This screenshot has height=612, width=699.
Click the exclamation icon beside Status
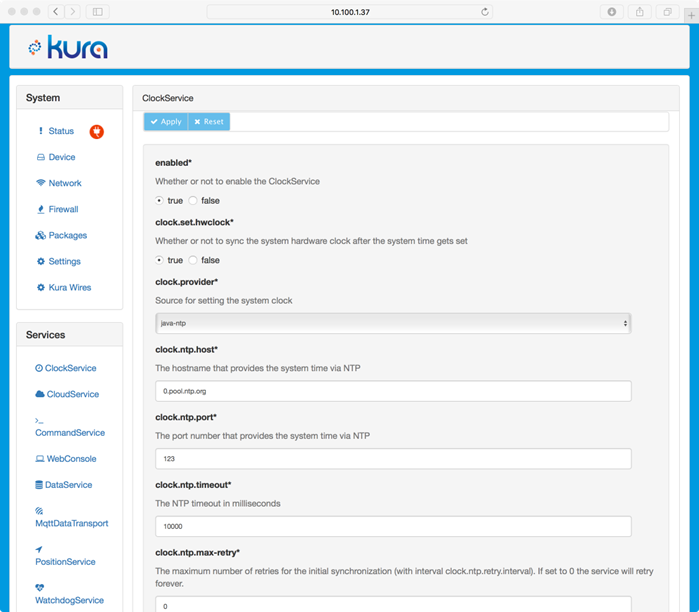(41, 131)
